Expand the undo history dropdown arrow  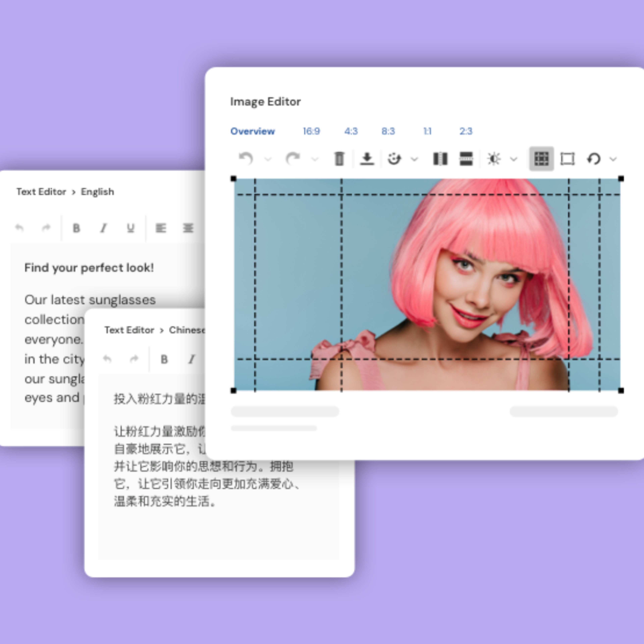click(x=268, y=159)
